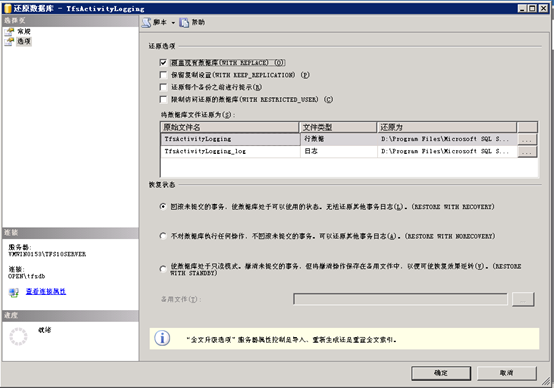Click the file type (文件类型) column header
554x388 pixels.
pos(338,127)
